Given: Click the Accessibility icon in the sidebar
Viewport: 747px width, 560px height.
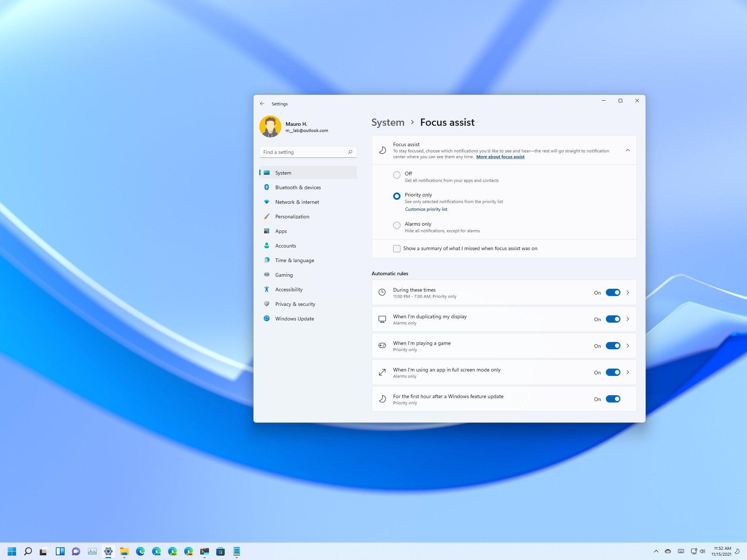Looking at the screenshot, I should pyautogui.click(x=267, y=289).
